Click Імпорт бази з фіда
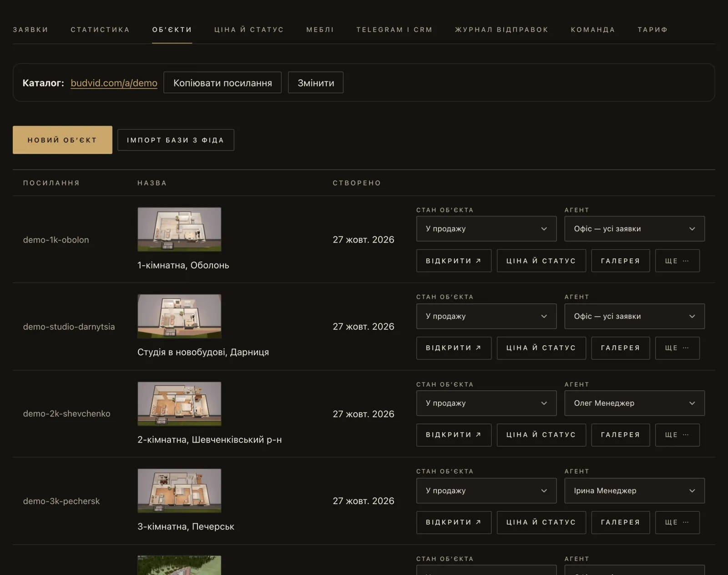Image resolution: width=728 pixels, height=575 pixels. [x=176, y=140]
